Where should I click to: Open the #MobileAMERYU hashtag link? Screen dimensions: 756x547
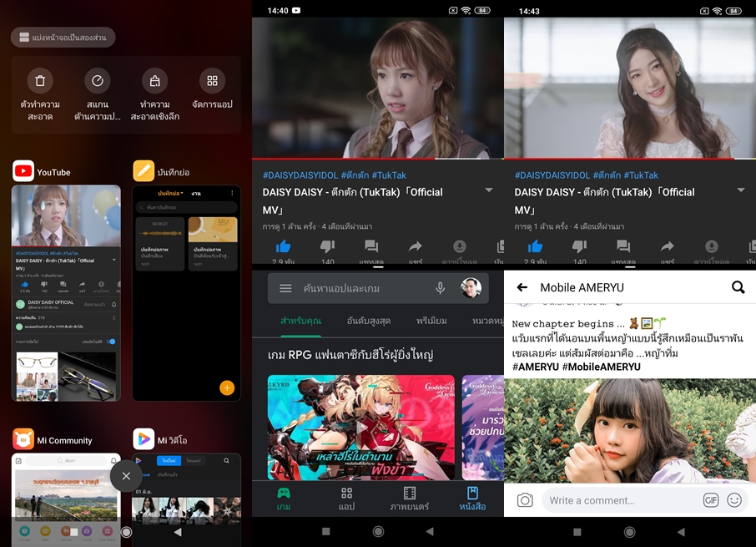point(601,367)
